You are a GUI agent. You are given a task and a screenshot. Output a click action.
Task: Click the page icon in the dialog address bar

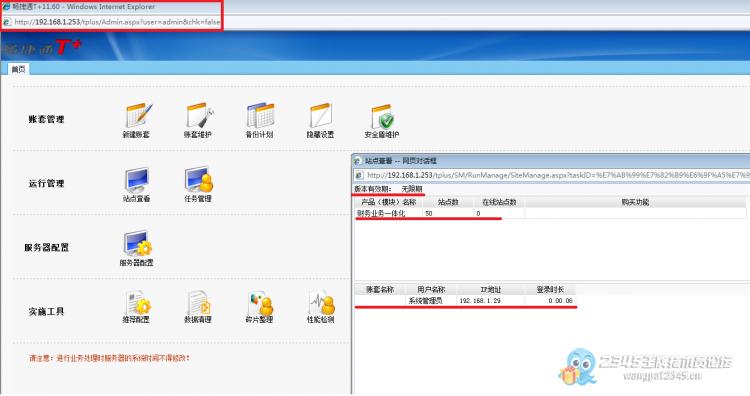(360, 176)
